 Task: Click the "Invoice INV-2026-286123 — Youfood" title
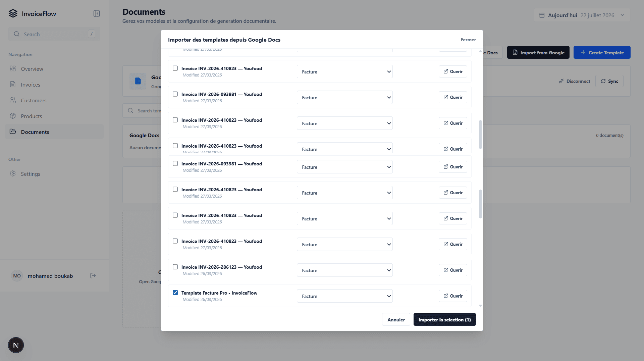click(x=222, y=267)
